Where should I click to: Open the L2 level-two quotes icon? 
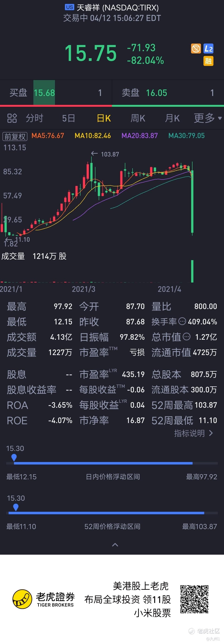tap(208, 49)
